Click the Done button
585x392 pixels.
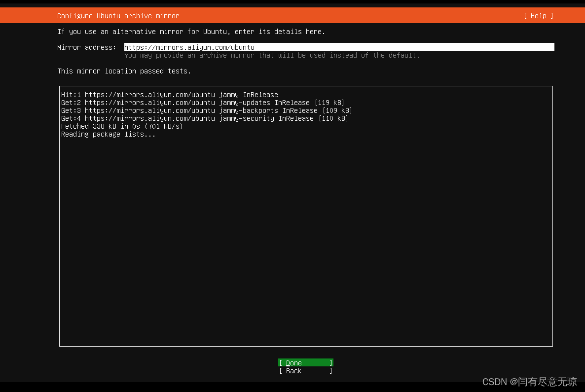coord(305,363)
